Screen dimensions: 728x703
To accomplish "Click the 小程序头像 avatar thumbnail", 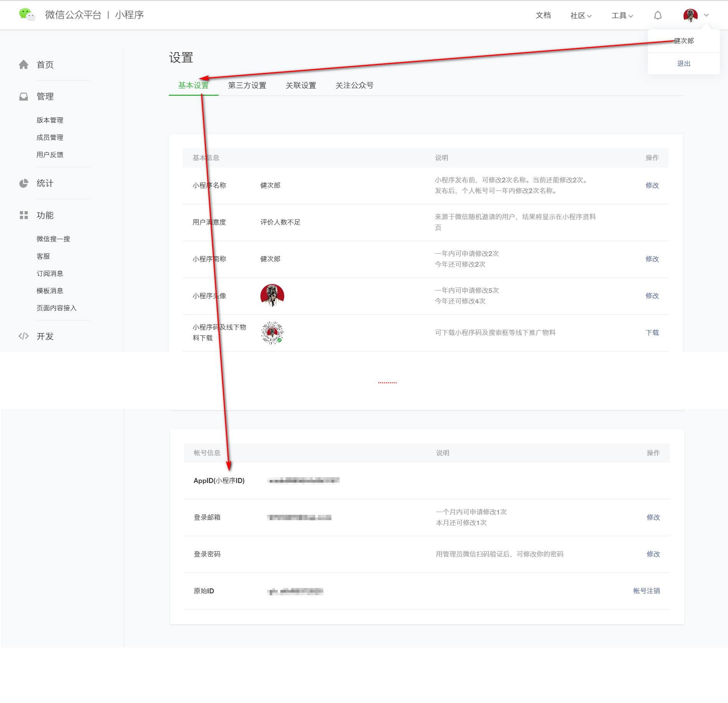I will point(272,296).
